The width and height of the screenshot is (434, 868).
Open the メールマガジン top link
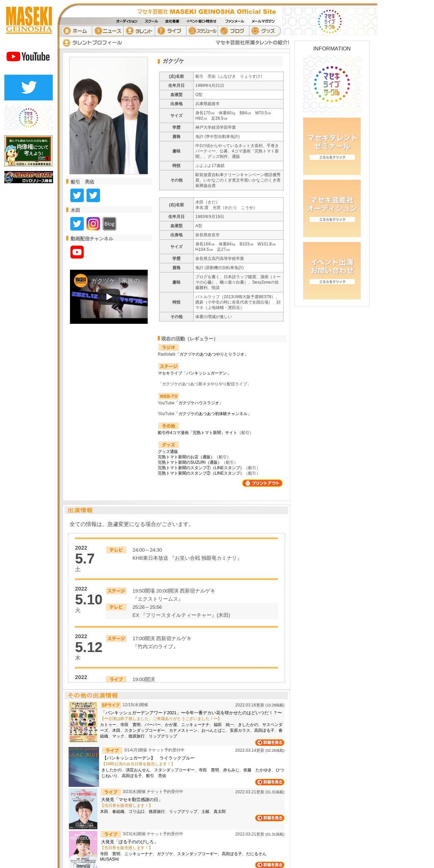point(263,21)
